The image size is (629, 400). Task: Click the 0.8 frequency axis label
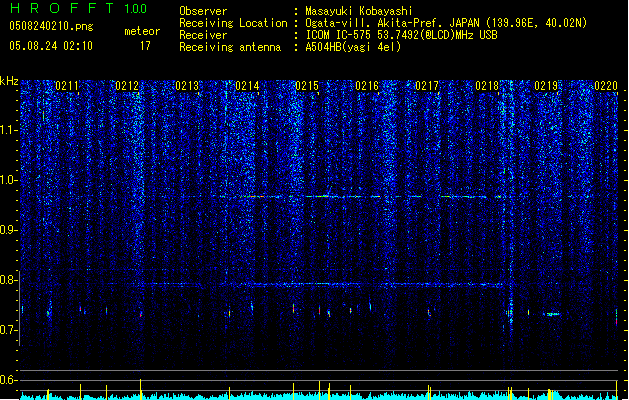point(9,280)
